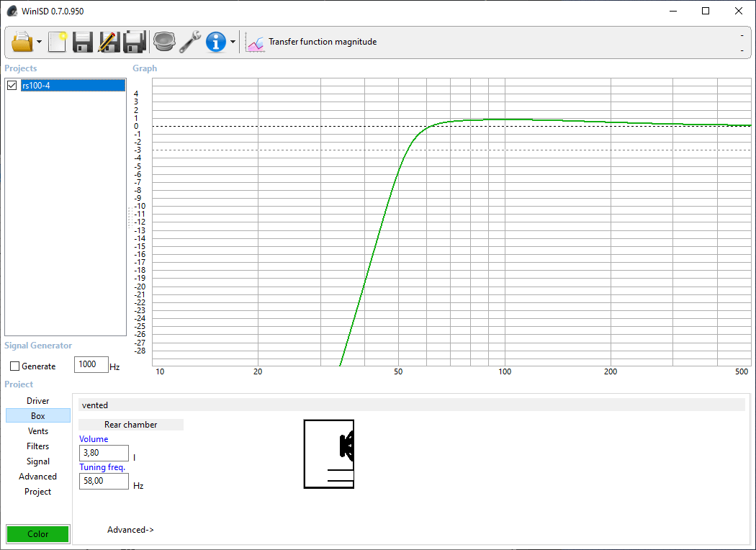This screenshot has height=550, width=756.
Task: Click the Volume 3,80 input field
Action: click(x=104, y=453)
